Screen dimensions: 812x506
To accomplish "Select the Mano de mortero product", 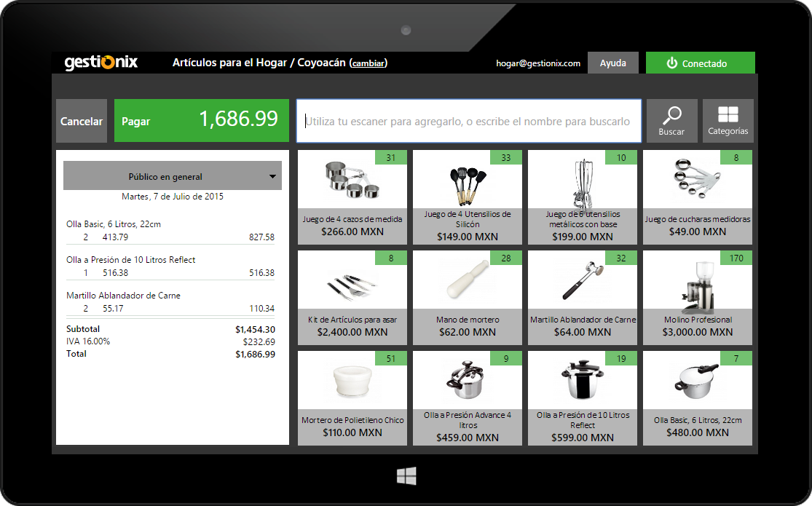I will (468, 297).
